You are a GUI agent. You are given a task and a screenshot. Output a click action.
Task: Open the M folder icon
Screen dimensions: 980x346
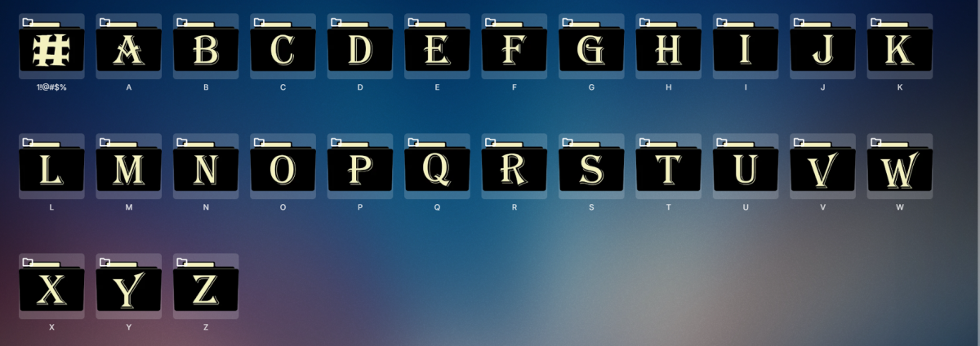pos(129,166)
